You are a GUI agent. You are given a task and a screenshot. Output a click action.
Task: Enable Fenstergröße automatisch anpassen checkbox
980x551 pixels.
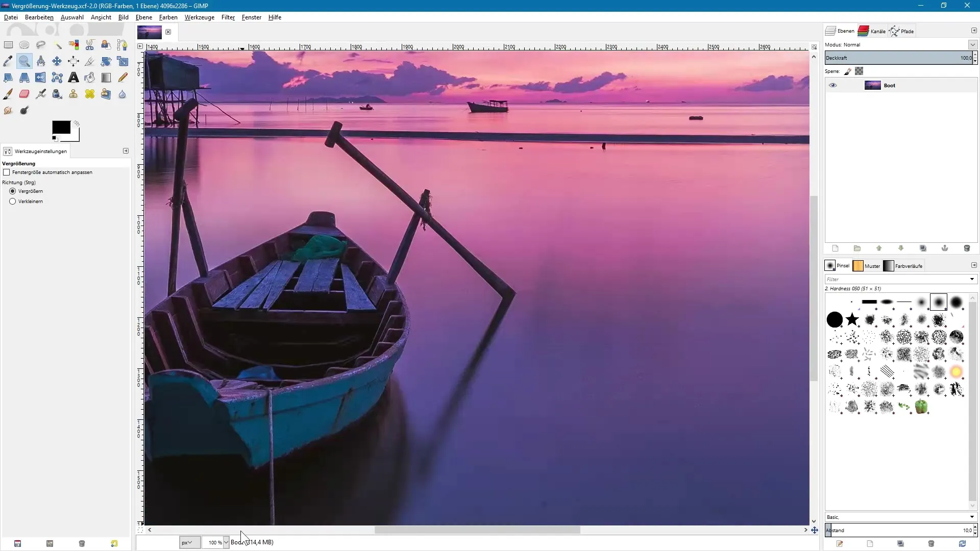[x=7, y=172]
